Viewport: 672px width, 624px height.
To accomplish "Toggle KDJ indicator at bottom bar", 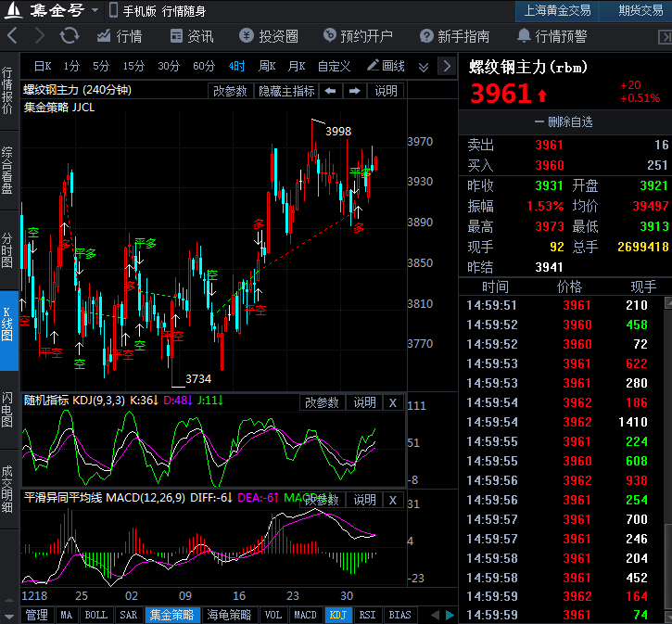I will coord(338,615).
